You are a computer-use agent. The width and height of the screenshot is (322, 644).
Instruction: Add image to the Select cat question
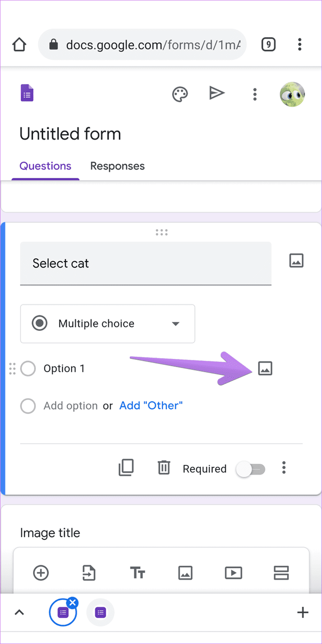pos(296,261)
